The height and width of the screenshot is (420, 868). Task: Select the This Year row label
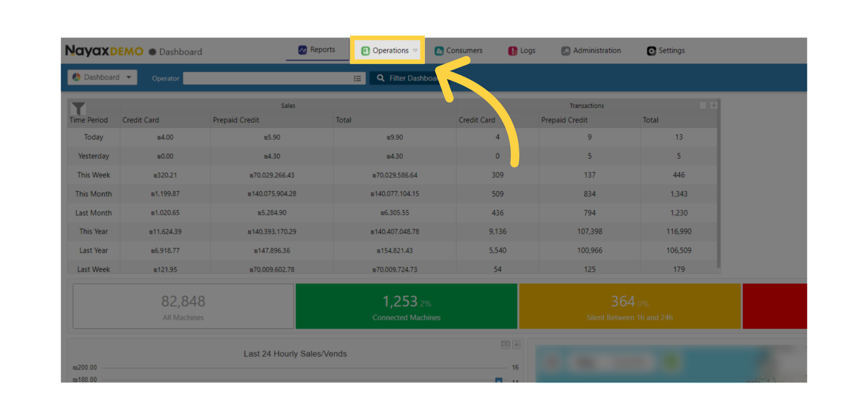pyautogui.click(x=94, y=231)
